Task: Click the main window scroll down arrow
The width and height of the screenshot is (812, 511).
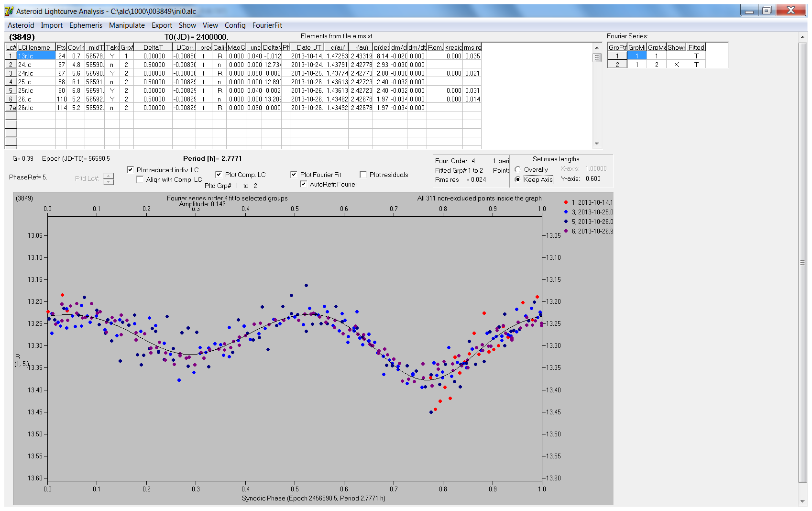Action: point(802,501)
